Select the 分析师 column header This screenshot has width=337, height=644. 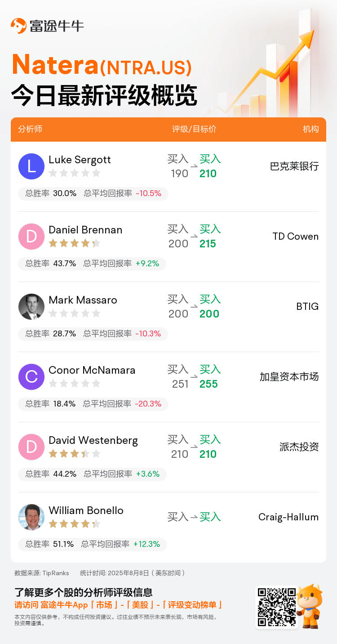tap(30, 129)
